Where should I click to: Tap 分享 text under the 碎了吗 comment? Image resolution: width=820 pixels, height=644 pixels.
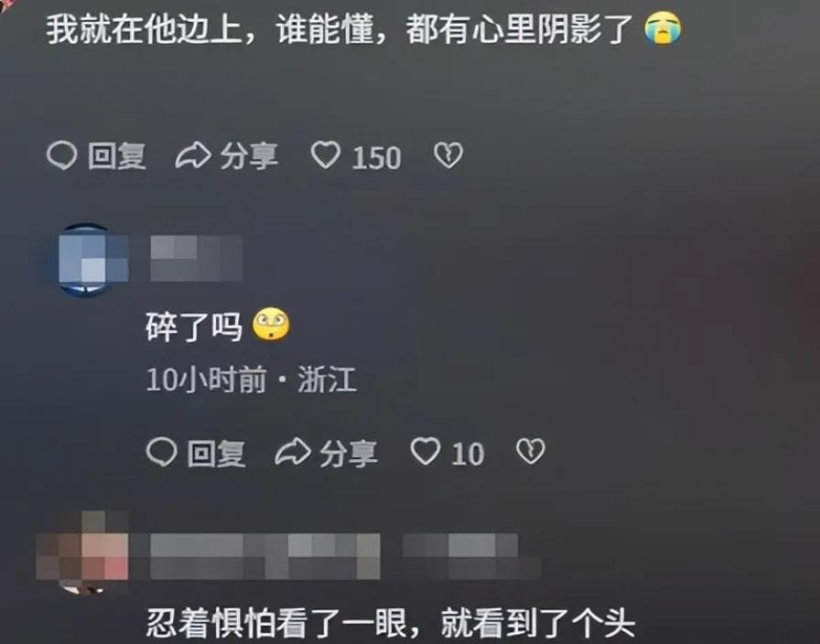(349, 453)
